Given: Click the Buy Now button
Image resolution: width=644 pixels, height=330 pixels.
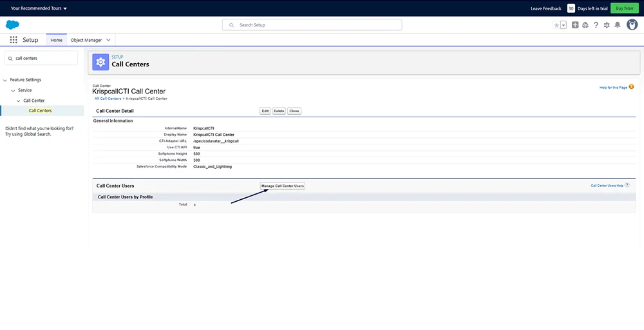Looking at the screenshot, I should pos(625,8).
